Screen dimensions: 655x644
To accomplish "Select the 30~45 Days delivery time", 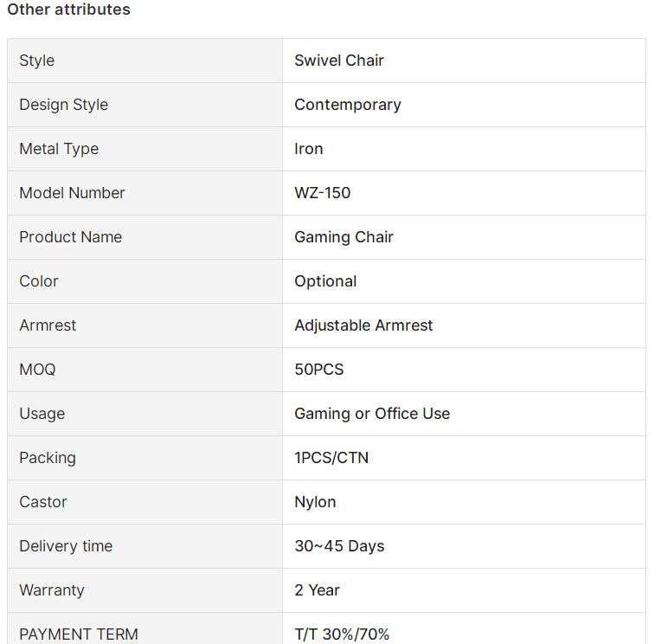I will [x=339, y=546].
